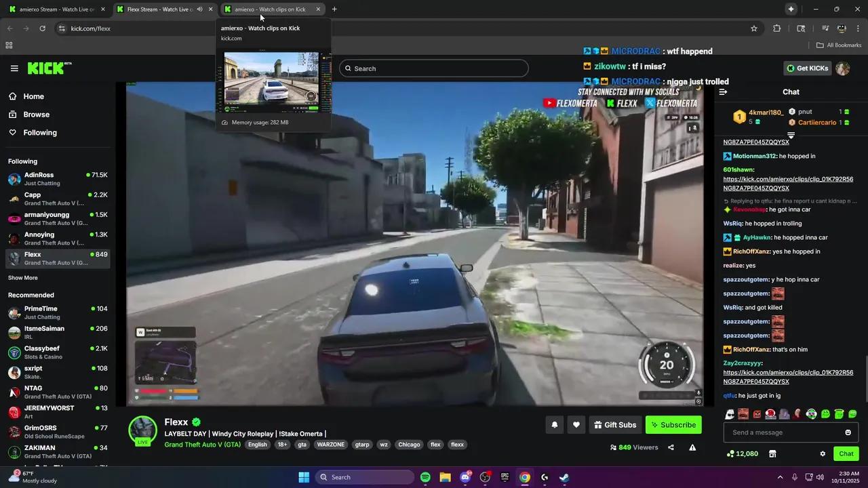Open Capp channel in Following list
868x488 pixels.
tap(58, 199)
